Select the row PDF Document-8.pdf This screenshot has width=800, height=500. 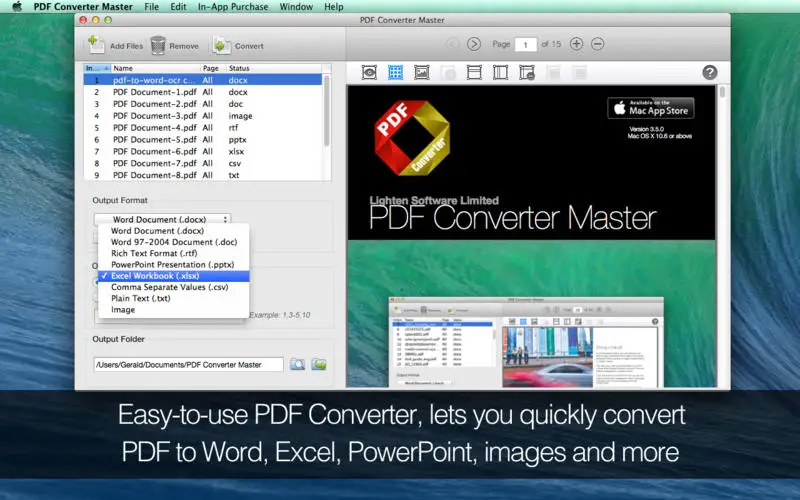click(203, 175)
